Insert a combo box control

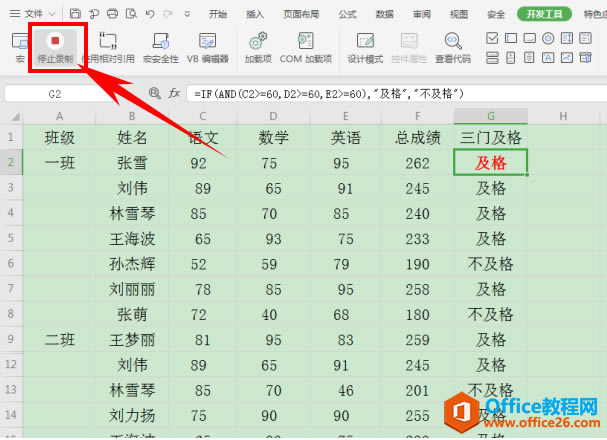point(585,38)
